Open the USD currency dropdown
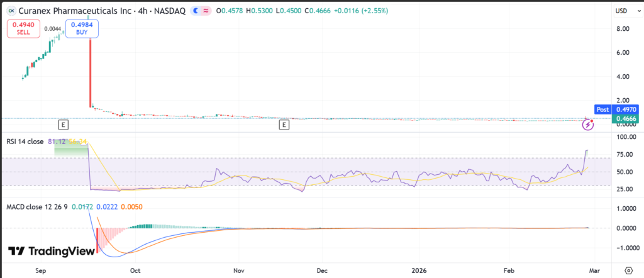This screenshot has width=644, height=278. click(621, 11)
